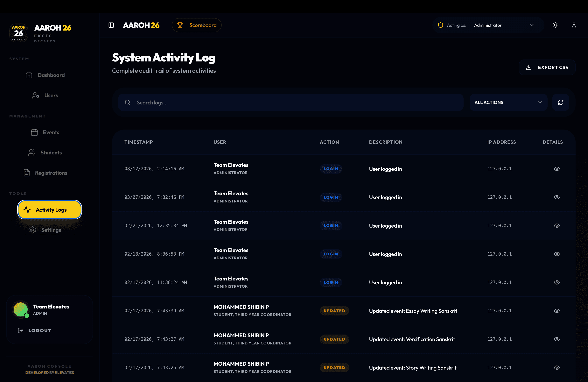Click 'Updated event: Story Writing Sanskrit' text
588x382 pixels.
click(413, 368)
